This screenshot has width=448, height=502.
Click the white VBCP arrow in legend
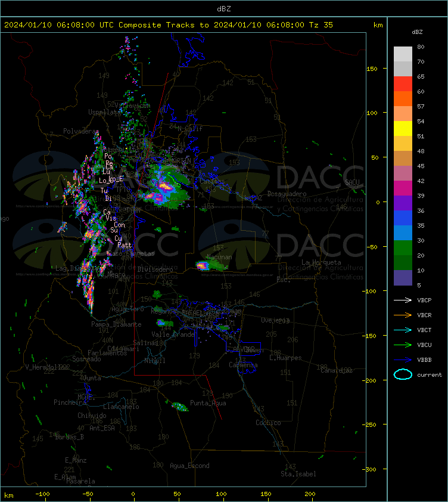click(403, 300)
